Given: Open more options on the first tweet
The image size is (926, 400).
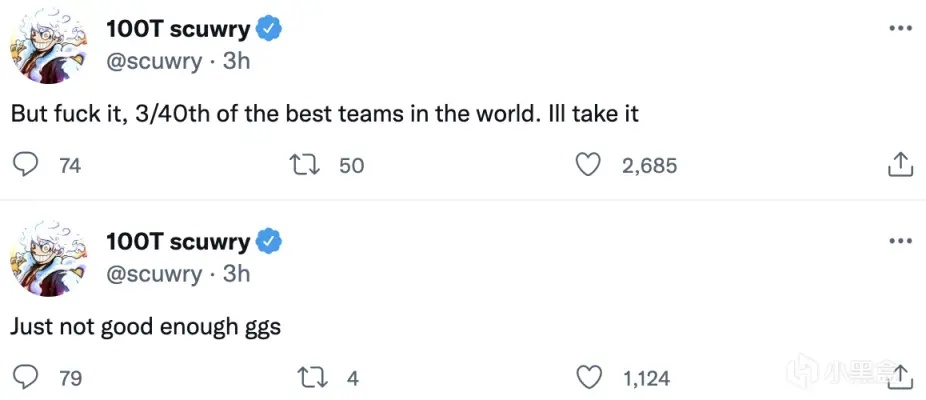Looking at the screenshot, I should [900, 28].
